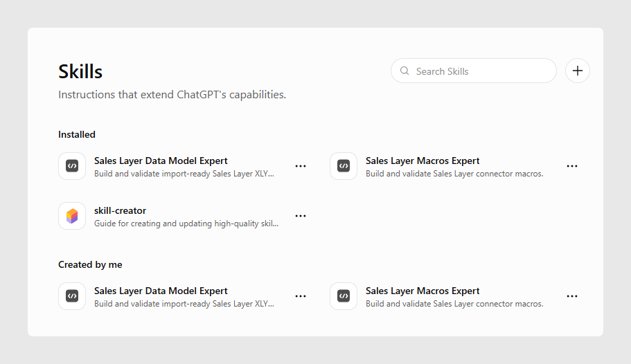Click code icon of installed Macros Expert

tap(344, 165)
